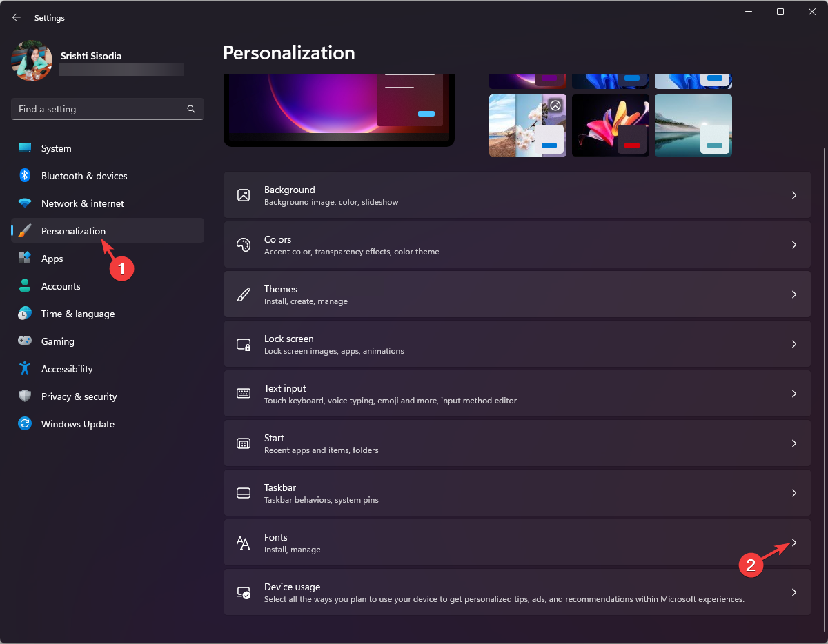The image size is (828, 644).
Task: Click the Find a setting search box
Action: click(100, 109)
